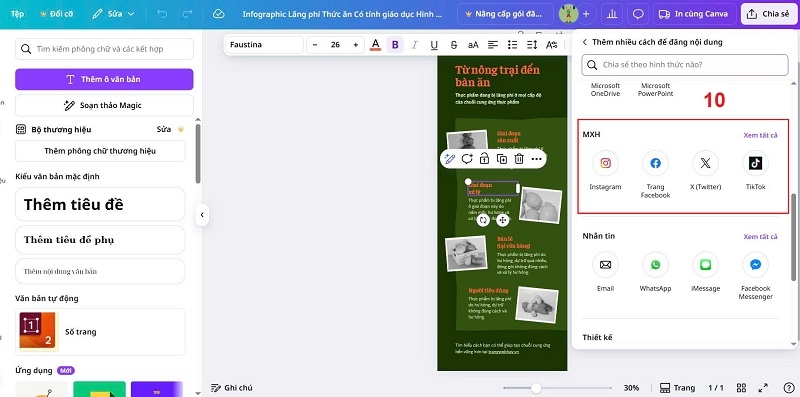The width and height of the screenshot is (800, 397).
Task: Add Số trang page number
Action: point(100,332)
